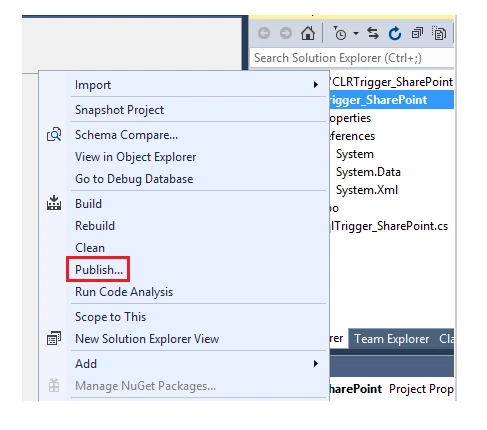
Task: Expand the Add submenu
Action: pos(198,363)
